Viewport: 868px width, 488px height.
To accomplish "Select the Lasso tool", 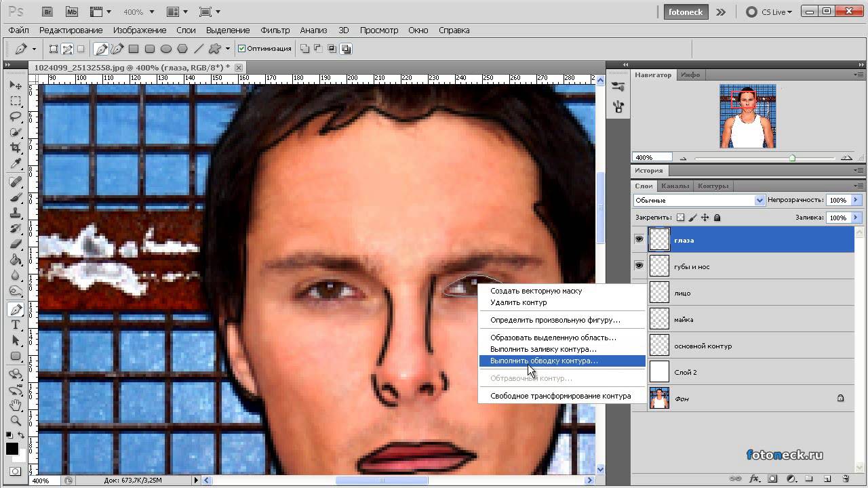I will (x=15, y=117).
